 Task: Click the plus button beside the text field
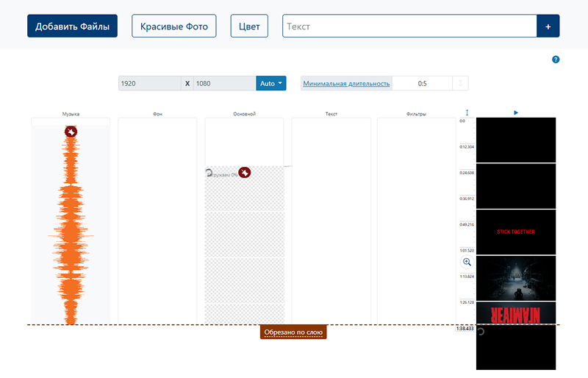pos(548,26)
